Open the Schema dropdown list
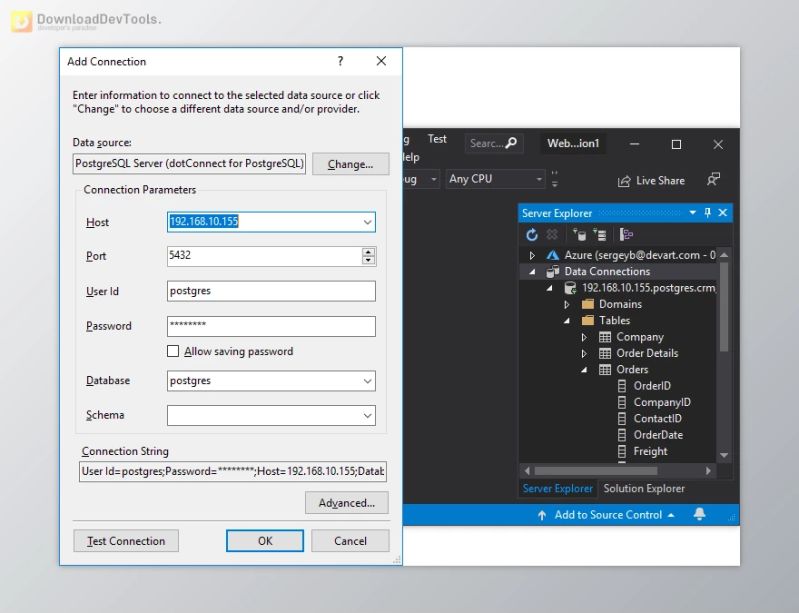Viewport: 799px width, 613px height. 367,416
